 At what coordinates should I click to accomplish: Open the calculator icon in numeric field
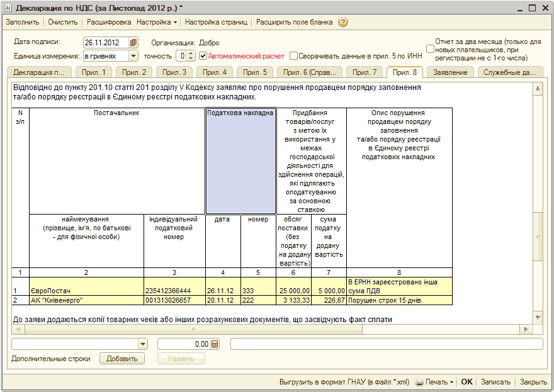[215, 344]
